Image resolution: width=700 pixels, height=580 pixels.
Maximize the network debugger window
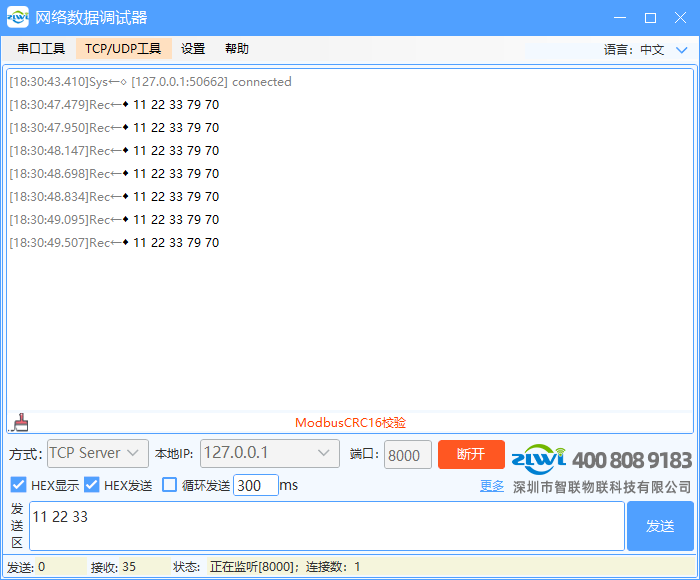pos(650,17)
